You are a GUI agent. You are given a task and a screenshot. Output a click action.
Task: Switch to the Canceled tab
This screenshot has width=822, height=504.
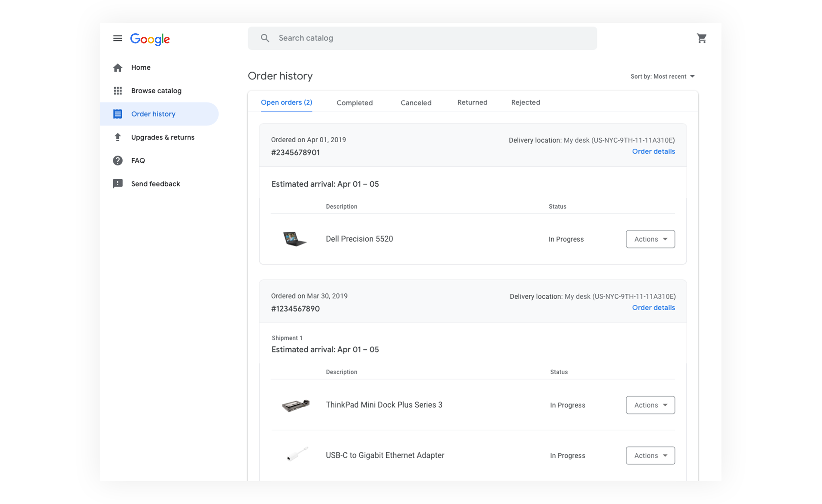pos(416,103)
